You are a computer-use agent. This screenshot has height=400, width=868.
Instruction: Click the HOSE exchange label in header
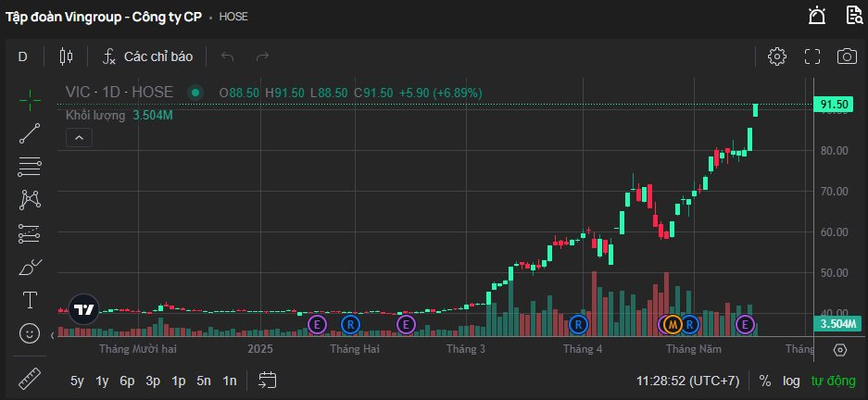233,17
